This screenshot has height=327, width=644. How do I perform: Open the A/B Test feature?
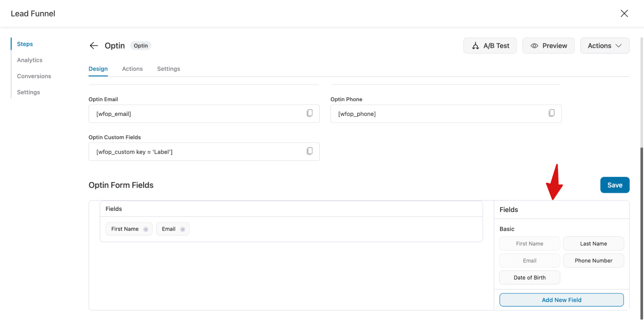click(490, 45)
